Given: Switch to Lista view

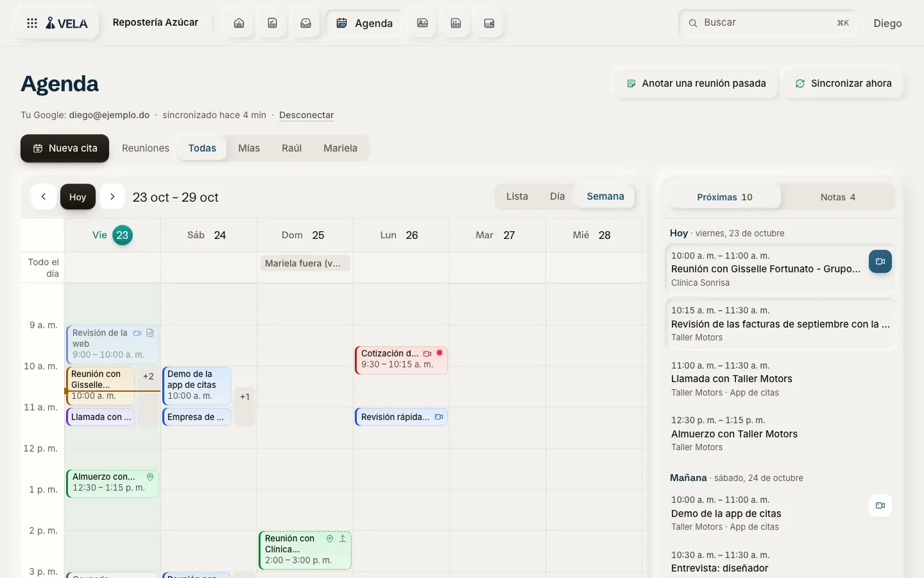Looking at the screenshot, I should pyautogui.click(x=517, y=197).
